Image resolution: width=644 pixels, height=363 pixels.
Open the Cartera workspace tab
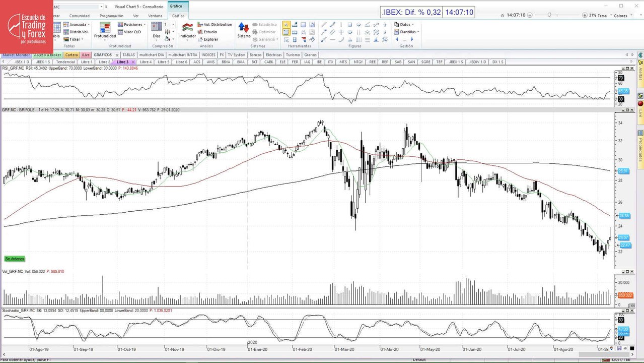coord(71,54)
